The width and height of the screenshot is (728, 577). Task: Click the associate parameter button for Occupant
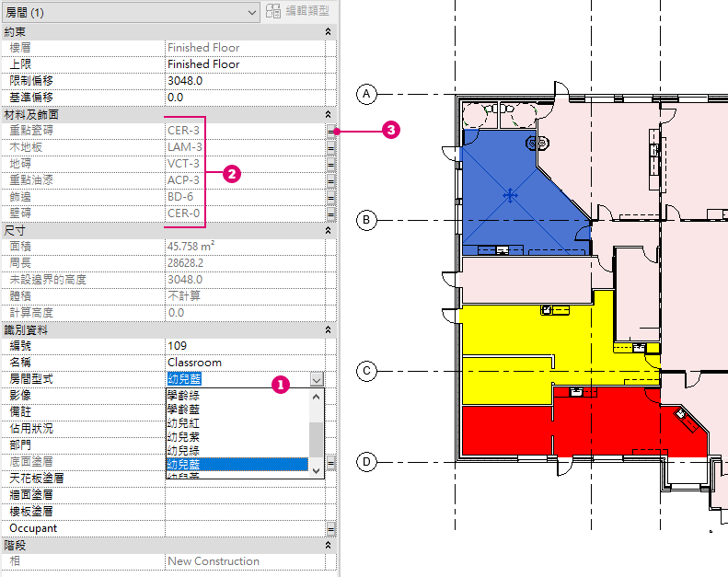click(330, 529)
